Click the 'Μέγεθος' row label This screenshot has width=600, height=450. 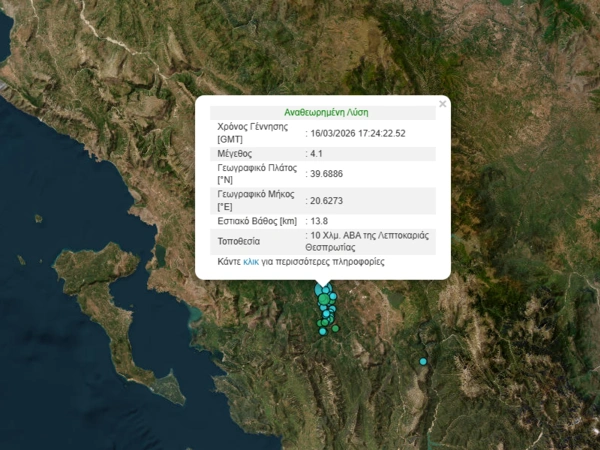click(236, 154)
